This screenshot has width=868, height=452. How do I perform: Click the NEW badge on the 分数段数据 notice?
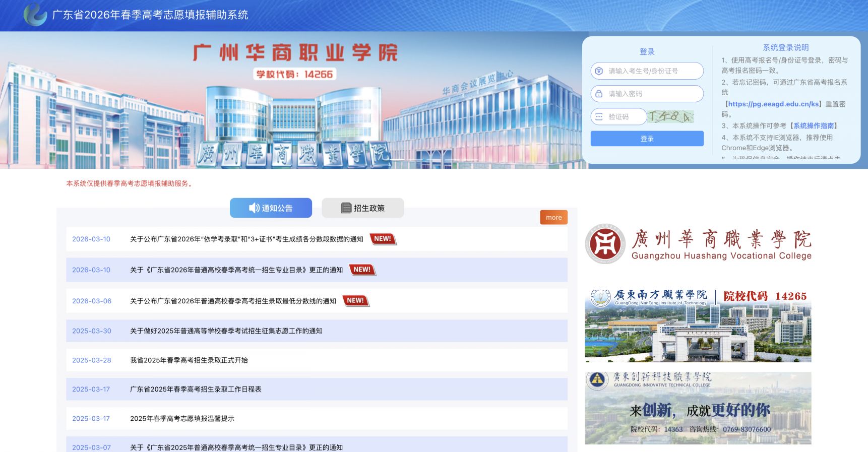click(x=383, y=239)
